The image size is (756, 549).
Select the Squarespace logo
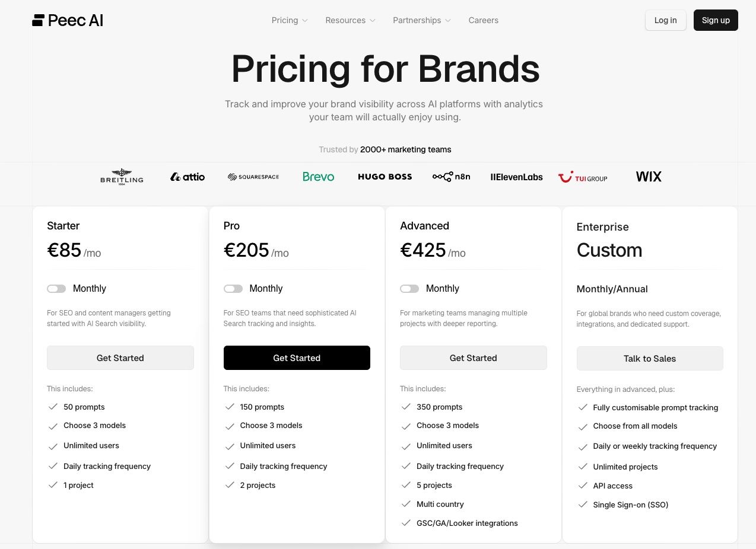point(253,176)
